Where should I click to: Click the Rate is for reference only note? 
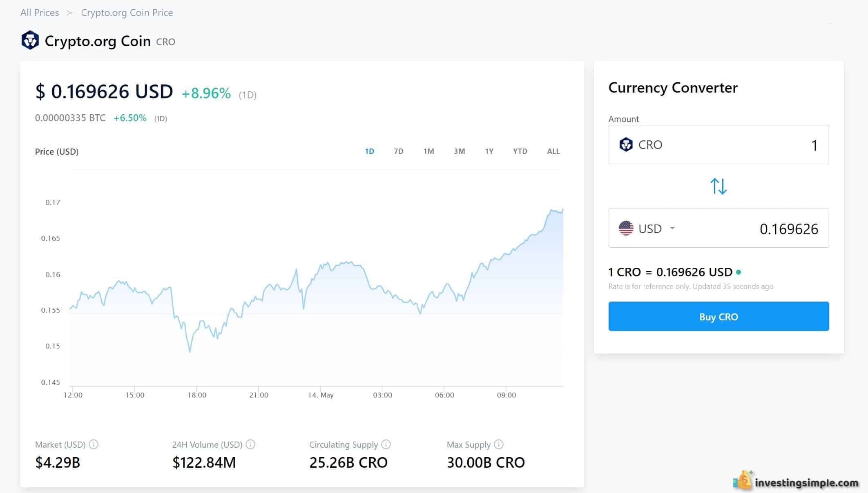pyautogui.click(x=691, y=286)
